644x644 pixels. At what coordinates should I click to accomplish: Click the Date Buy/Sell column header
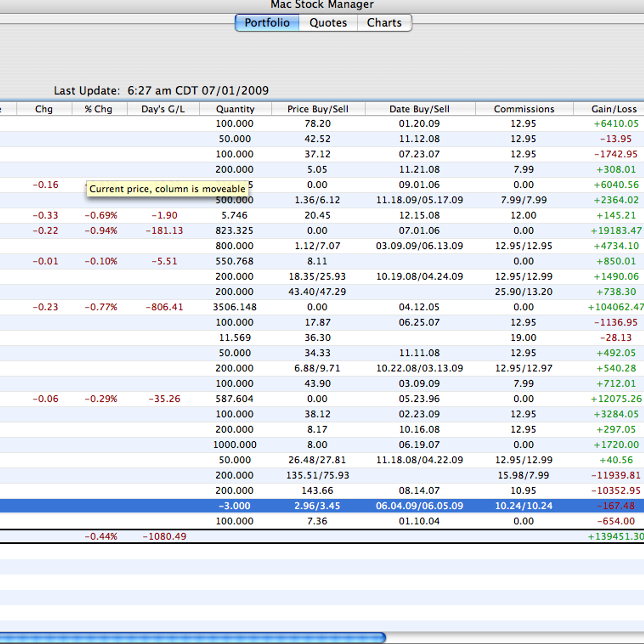pos(419,109)
